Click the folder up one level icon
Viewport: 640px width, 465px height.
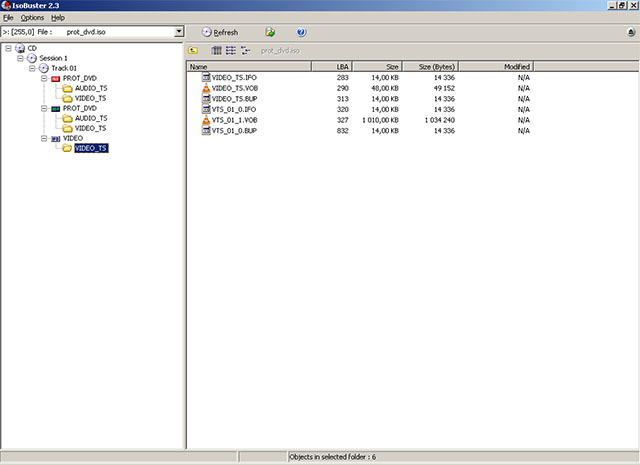point(193,51)
